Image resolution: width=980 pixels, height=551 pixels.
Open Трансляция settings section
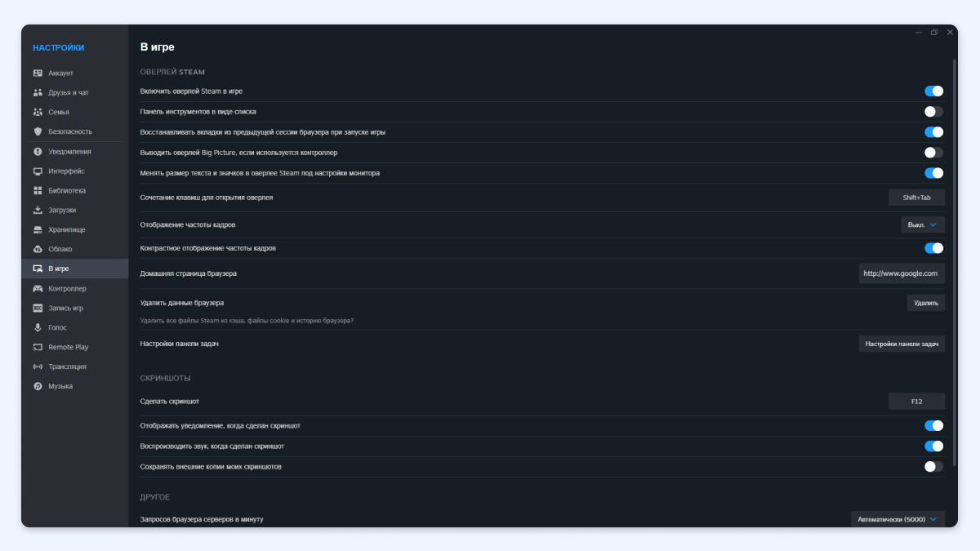click(x=75, y=367)
